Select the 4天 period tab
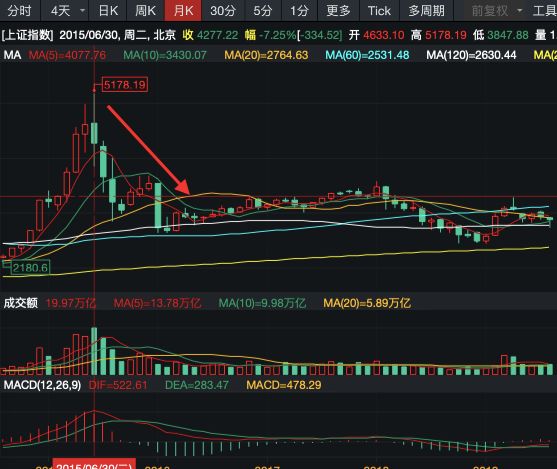557x469 pixels. tap(60, 11)
